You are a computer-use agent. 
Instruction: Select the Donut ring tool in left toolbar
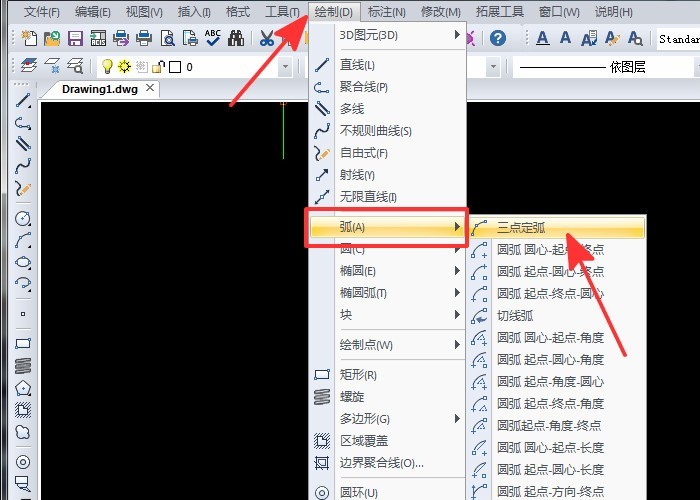point(23,462)
